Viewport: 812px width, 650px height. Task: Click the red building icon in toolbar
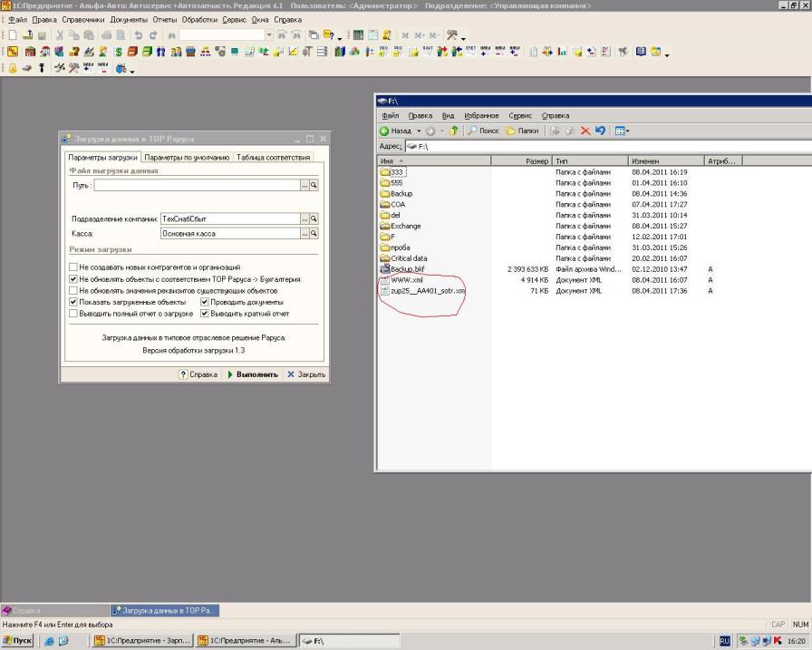pyautogui.click(x=30, y=52)
